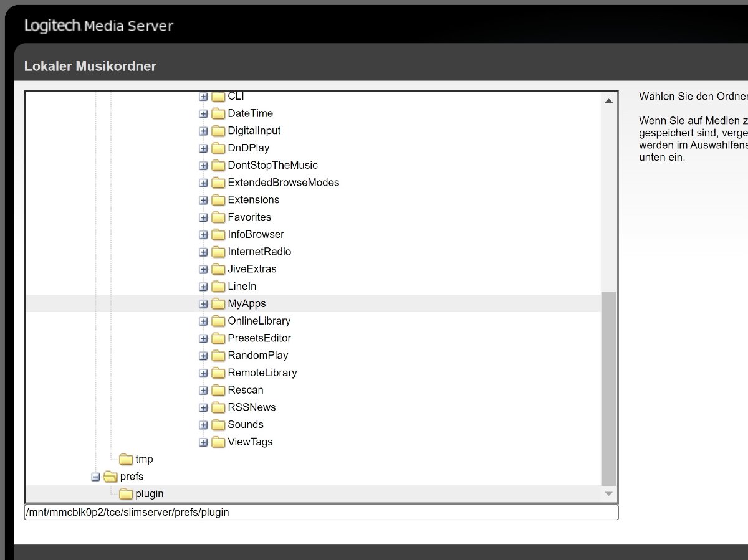
Task: Select the Rescan folder label
Action: [x=246, y=390]
